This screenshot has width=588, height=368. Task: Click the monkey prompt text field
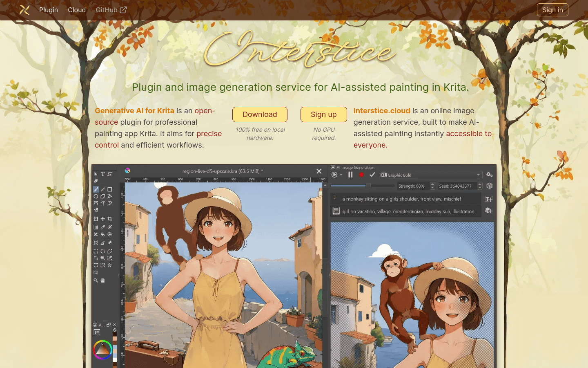[405, 199]
